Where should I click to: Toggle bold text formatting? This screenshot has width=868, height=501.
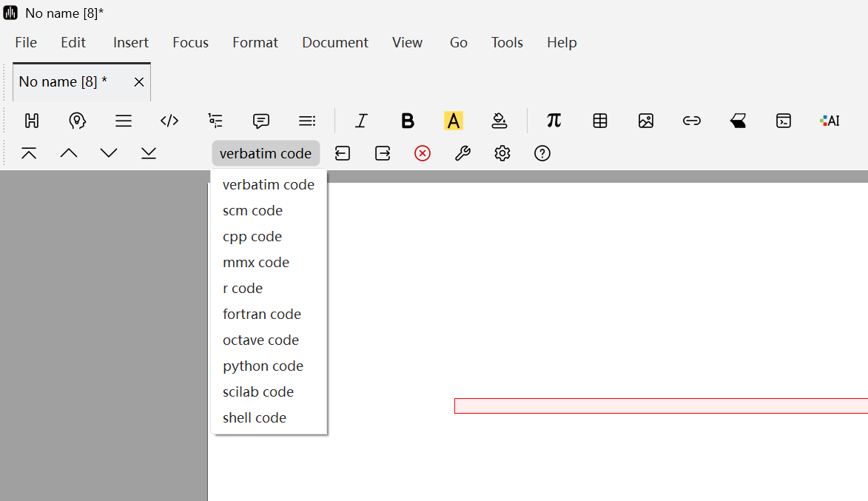pyautogui.click(x=407, y=121)
